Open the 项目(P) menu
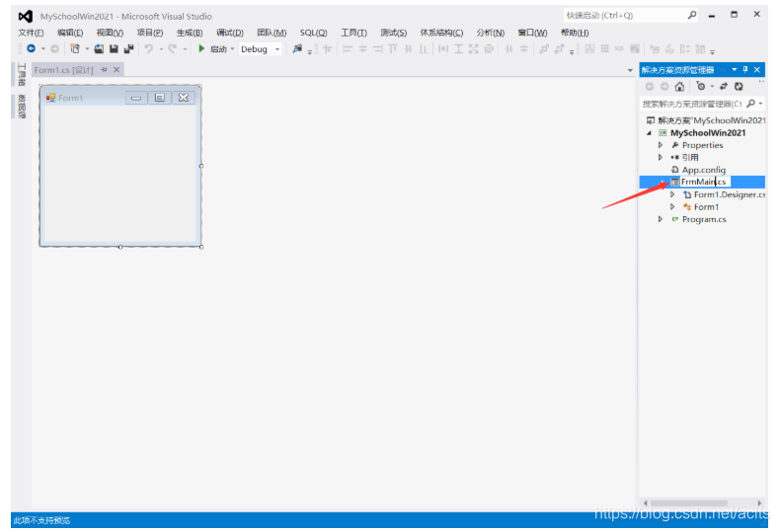 click(150, 33)
